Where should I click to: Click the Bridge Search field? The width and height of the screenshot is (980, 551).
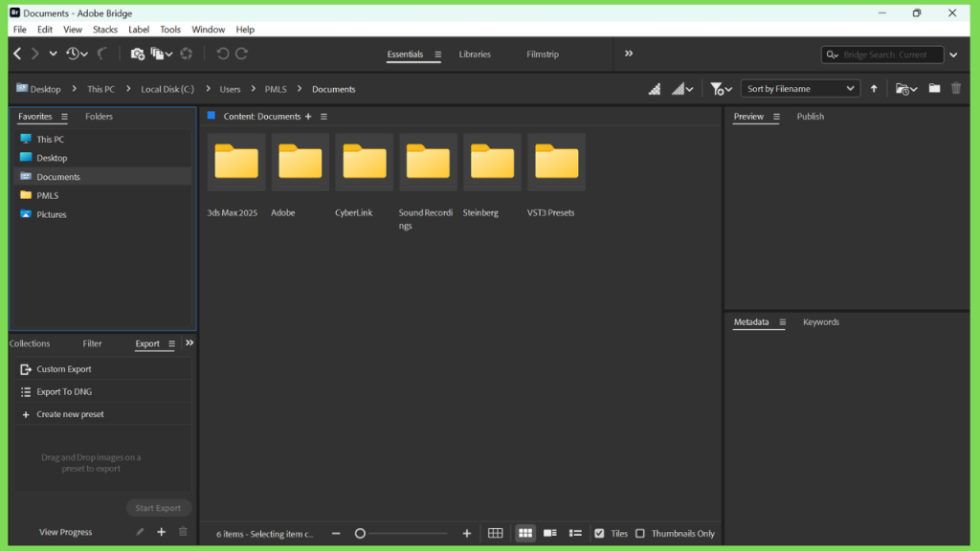[882, 55]
